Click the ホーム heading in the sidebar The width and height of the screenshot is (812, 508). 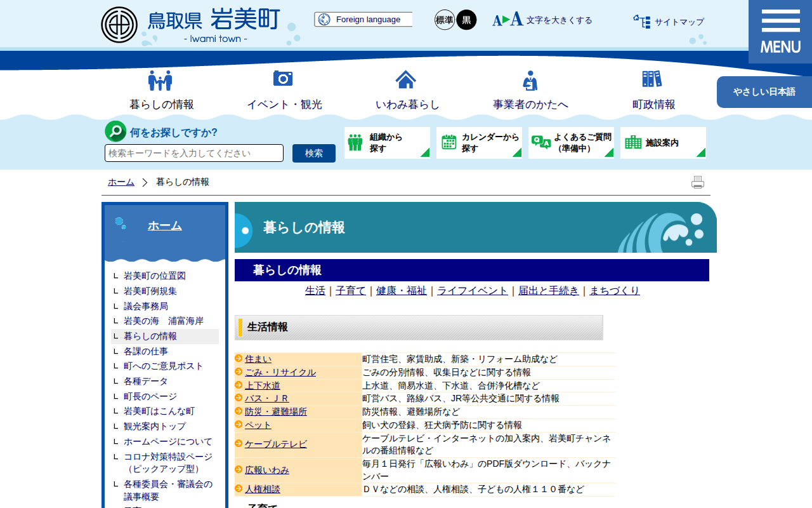(x=165, y=225)
